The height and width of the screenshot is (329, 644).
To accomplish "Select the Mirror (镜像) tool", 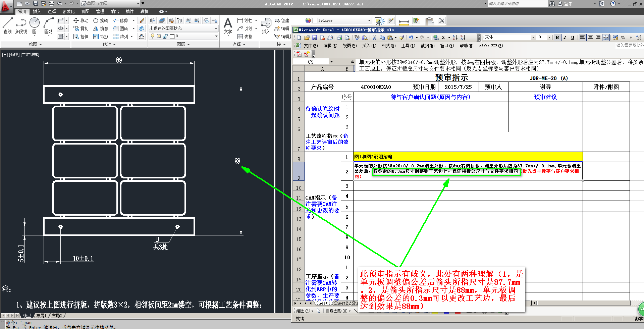I will click(101, 29).
